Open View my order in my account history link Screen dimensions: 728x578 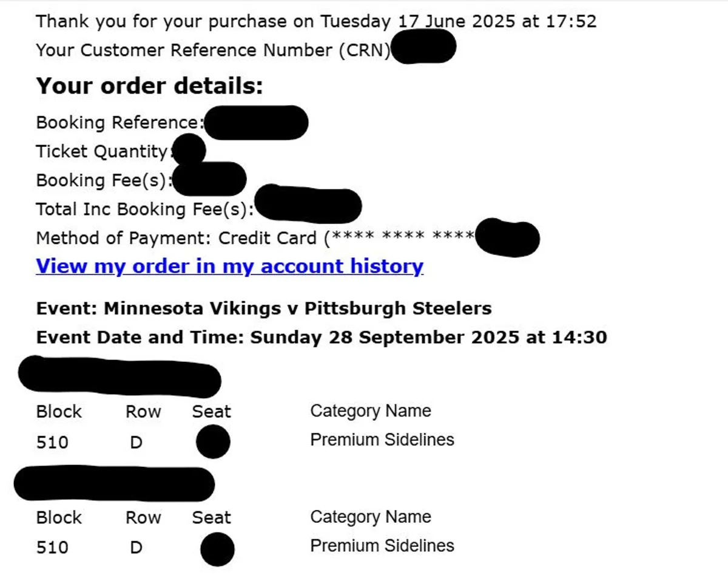(x=229, y=267)
